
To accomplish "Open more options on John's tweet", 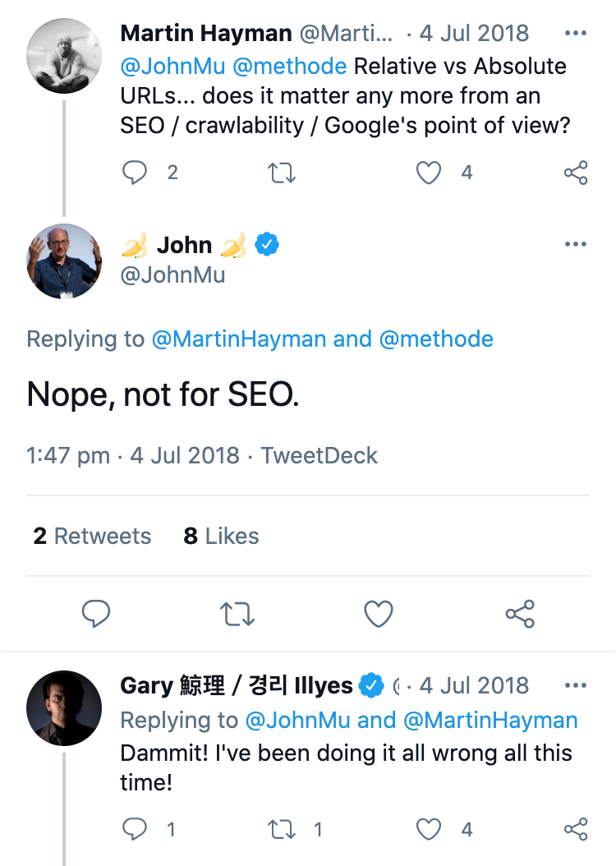I will pyautogui.click(x=576, y=244).
